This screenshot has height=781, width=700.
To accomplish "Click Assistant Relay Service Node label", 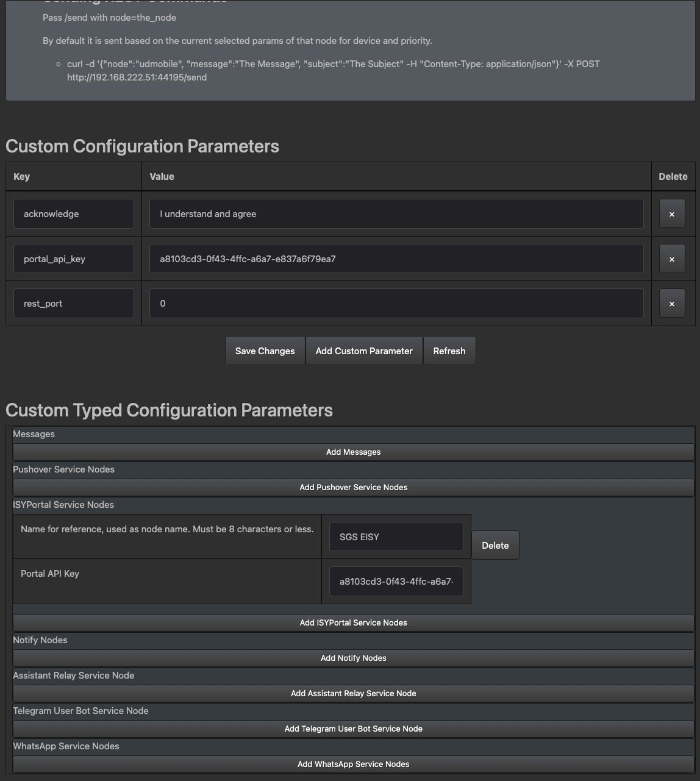I will coord(74,676).
